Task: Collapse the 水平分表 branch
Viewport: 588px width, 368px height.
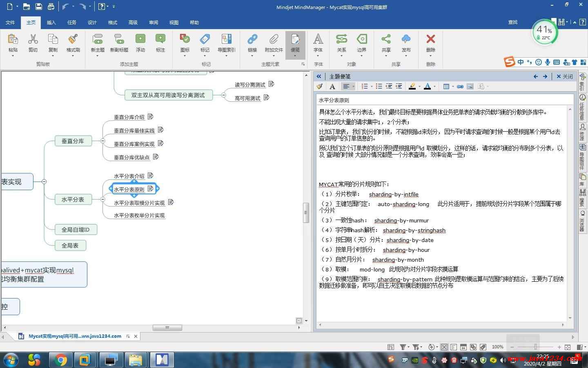Action: 102,199
